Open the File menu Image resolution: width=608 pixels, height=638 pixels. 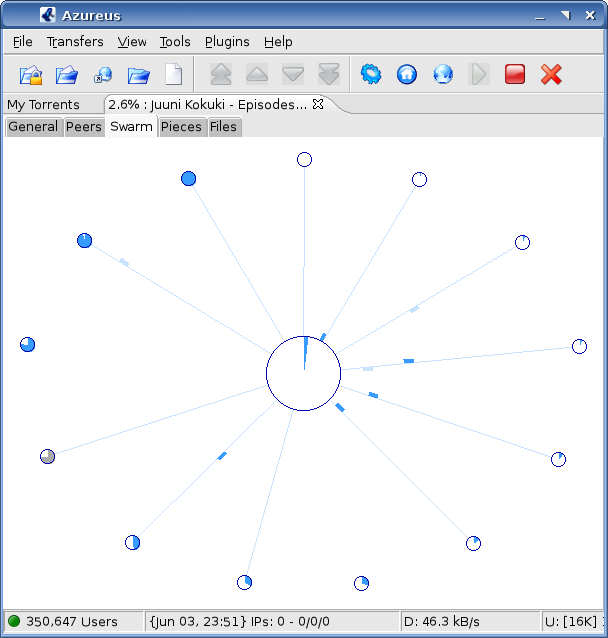click(x=22, y=42)
